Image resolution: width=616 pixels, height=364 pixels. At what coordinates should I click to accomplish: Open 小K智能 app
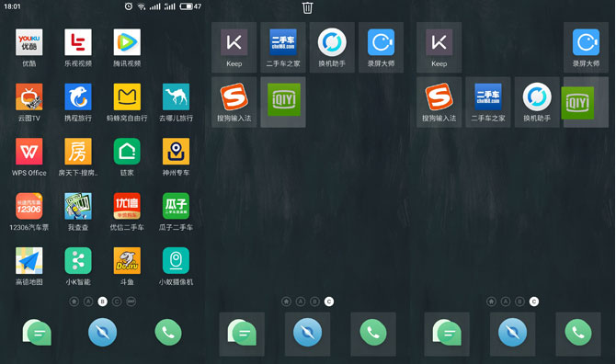(x=78, y=260)
